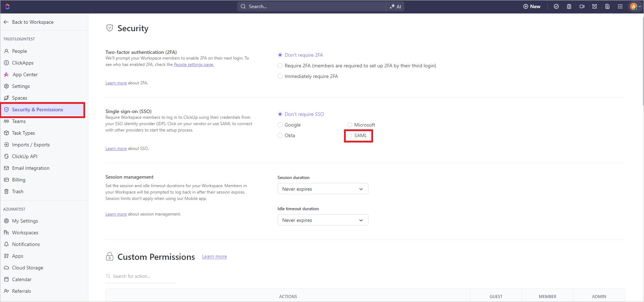Expand the Idle timeout duration dropdown

pyautogui.click(x=323, y=220)
